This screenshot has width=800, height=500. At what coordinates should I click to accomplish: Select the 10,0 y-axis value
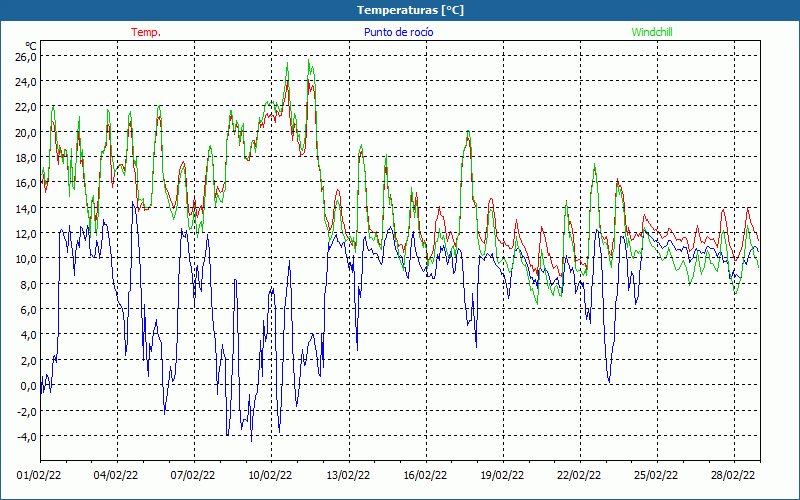pyautogui.click(x=26, y=259)
